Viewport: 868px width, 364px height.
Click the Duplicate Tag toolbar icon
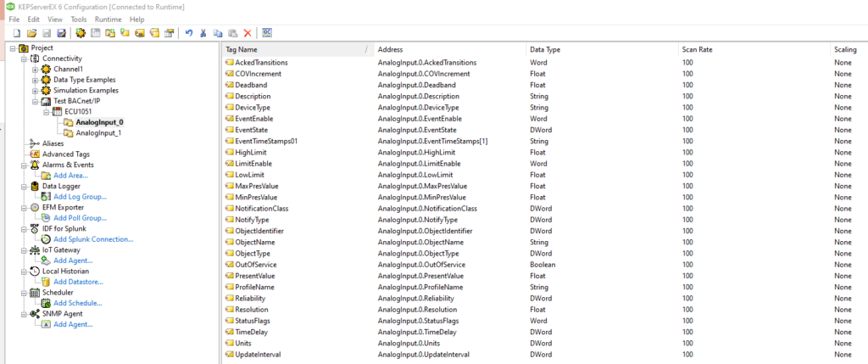pyautogui.click(x=154, y=33)
